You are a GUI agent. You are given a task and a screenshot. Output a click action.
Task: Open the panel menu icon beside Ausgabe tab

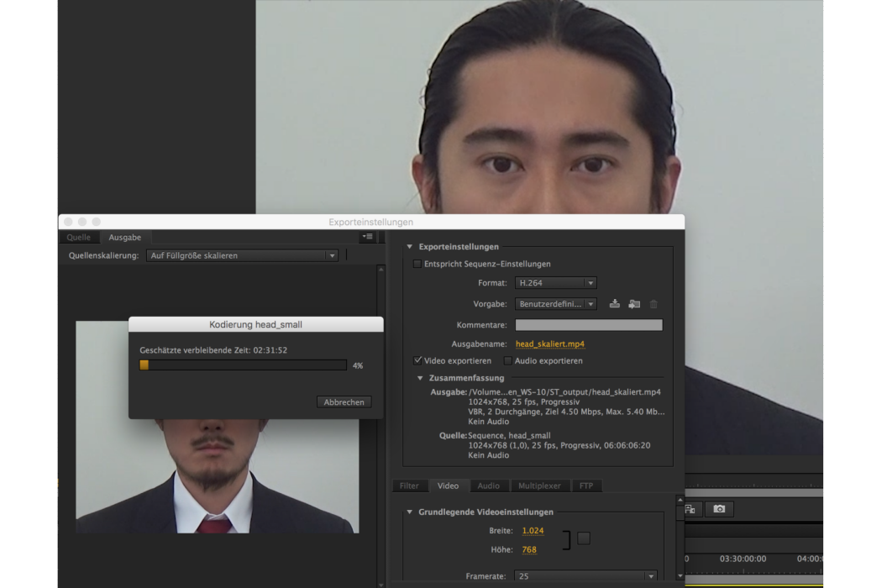367,237
